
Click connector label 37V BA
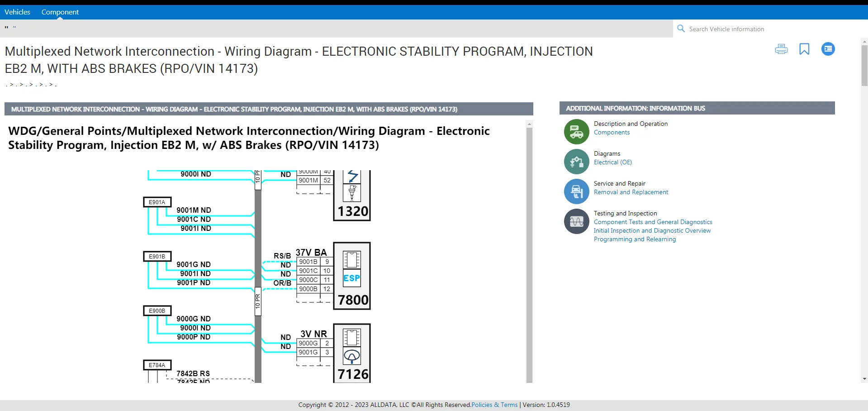click(311, 252)
